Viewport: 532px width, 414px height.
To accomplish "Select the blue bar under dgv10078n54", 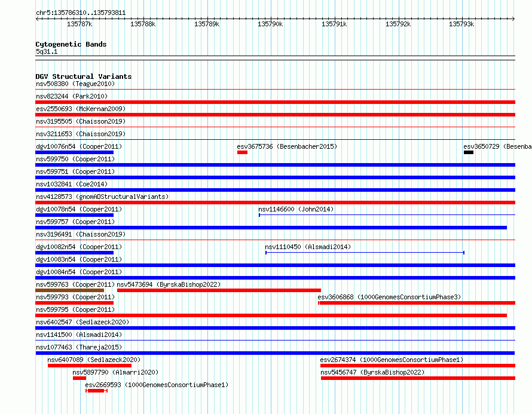I will point(74,215).
